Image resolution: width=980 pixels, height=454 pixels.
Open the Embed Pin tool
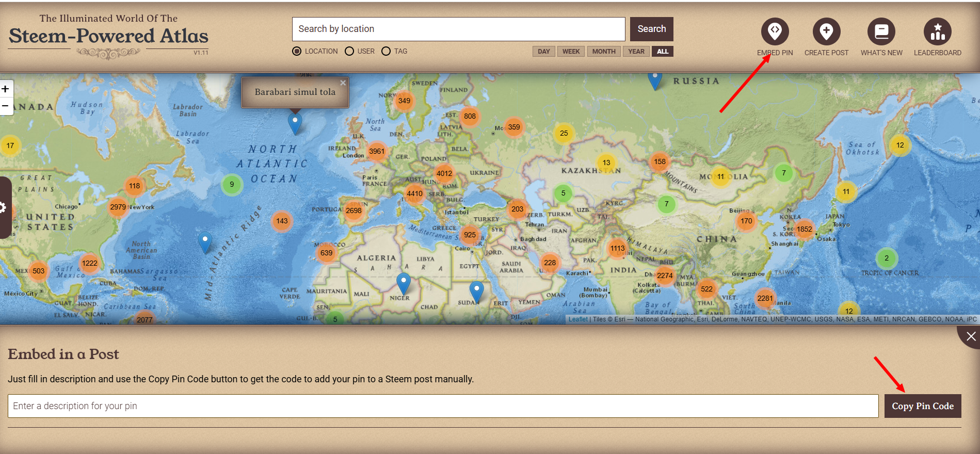(775, 37)
